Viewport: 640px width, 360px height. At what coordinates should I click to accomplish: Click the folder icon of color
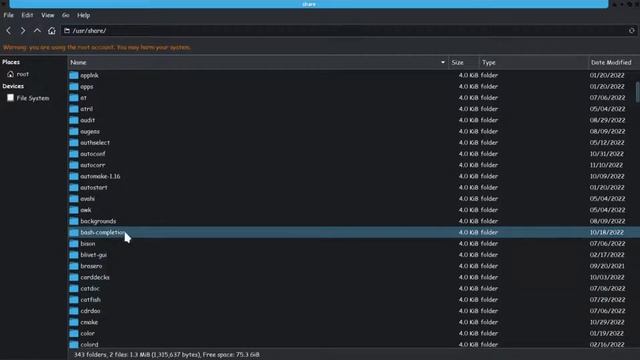[x=73, y=333]
